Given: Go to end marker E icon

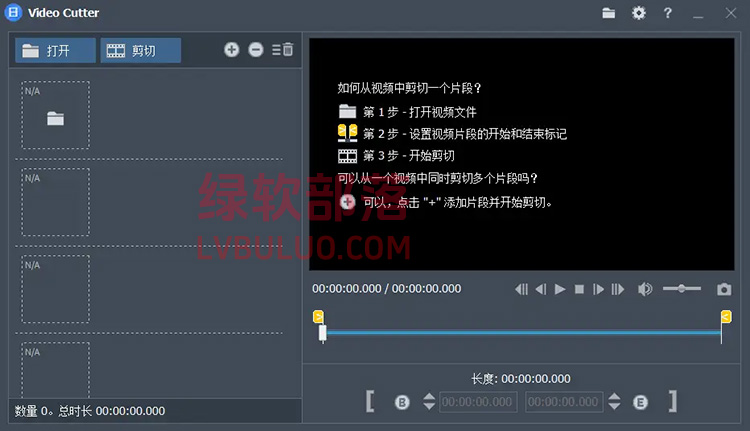Looking at the screenshot, I should pyautogui.click(x=640, y=402).
